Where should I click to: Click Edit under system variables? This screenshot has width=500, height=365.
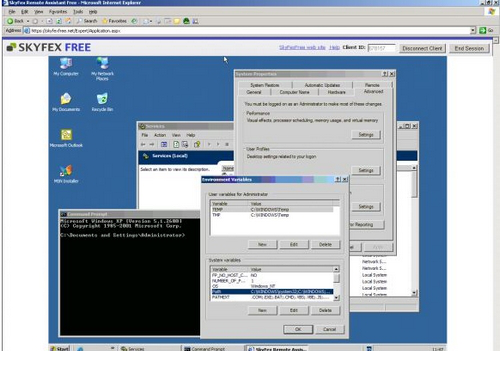pyautogui.click(x=294, y=310)
